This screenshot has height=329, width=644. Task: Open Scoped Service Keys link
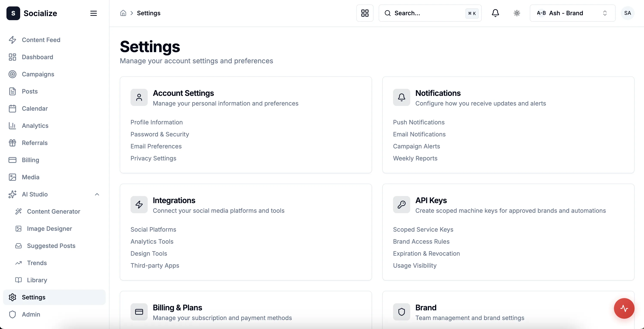pyautogui.click(x=423, y=229)
